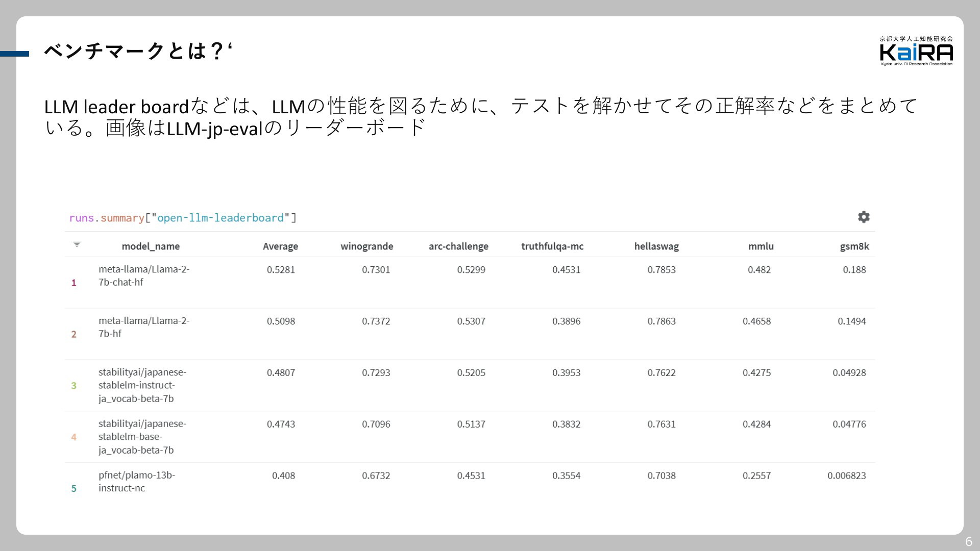The height and width of the screenshot is (551, 980).
Task: Click mmlu value 0.4284
Action: click(757, 424)
